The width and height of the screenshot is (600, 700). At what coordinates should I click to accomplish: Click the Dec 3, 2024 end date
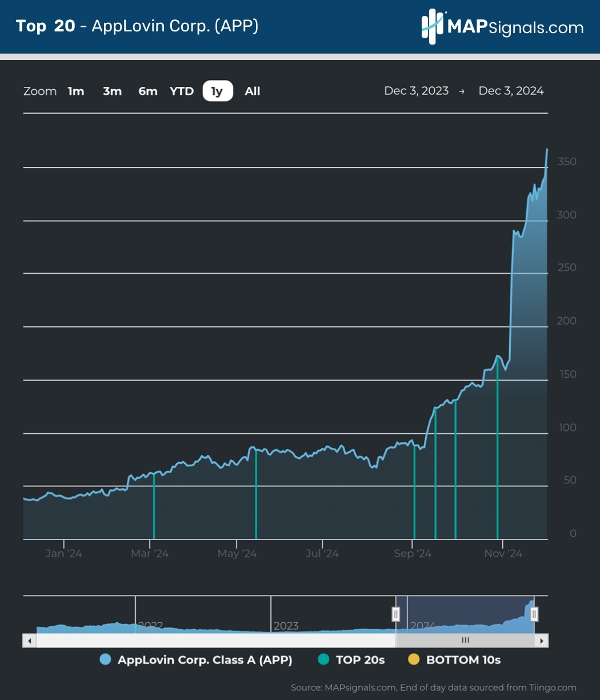click(x=511, y=91)
